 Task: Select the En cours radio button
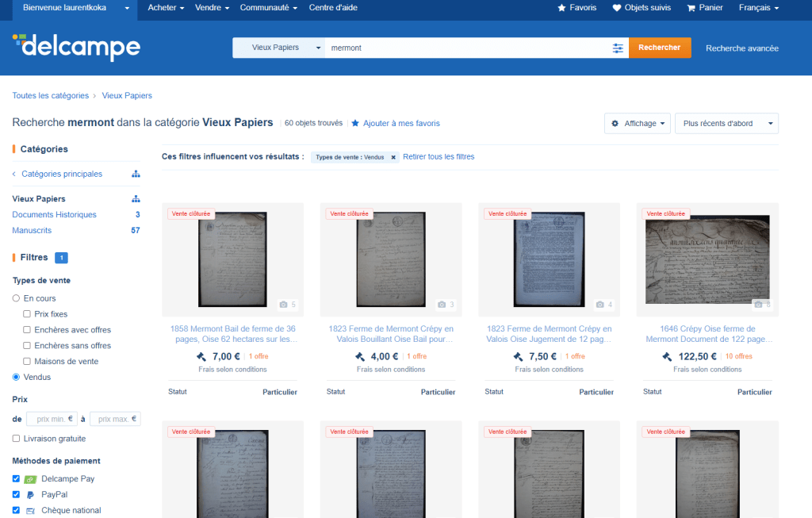click(x=16, y=298)
